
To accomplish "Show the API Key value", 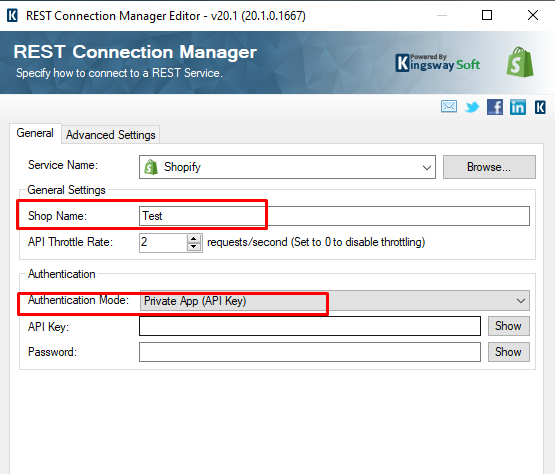I will (x=508, y=326).
